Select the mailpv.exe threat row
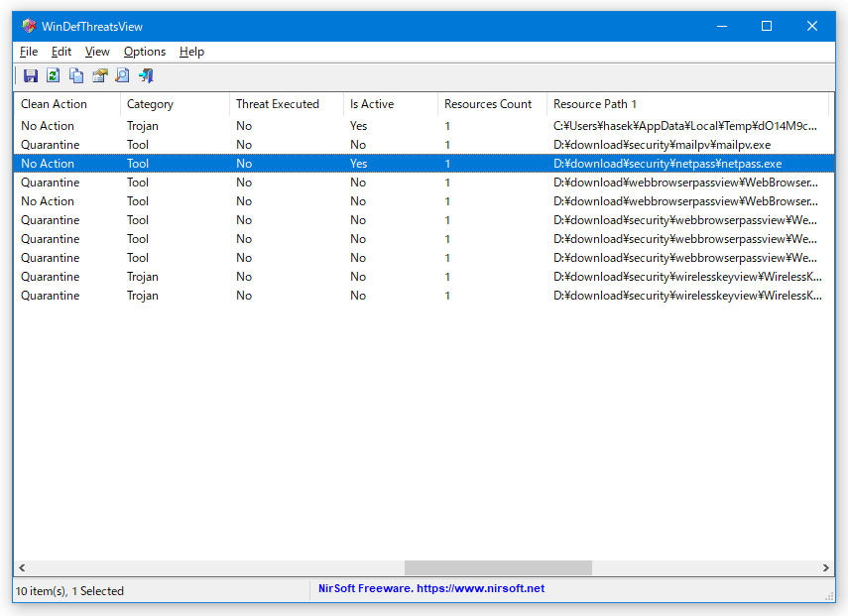Image resolution: width=848 pixels, height=616 pixels. pos(424,145)
